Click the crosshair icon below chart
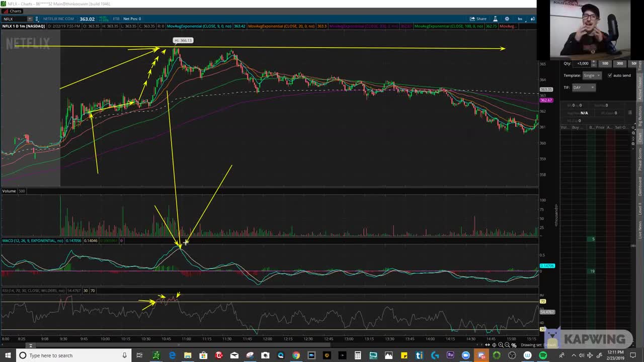Screen dimensions: 644x362 pyautogui.click(x=494, y=345)
